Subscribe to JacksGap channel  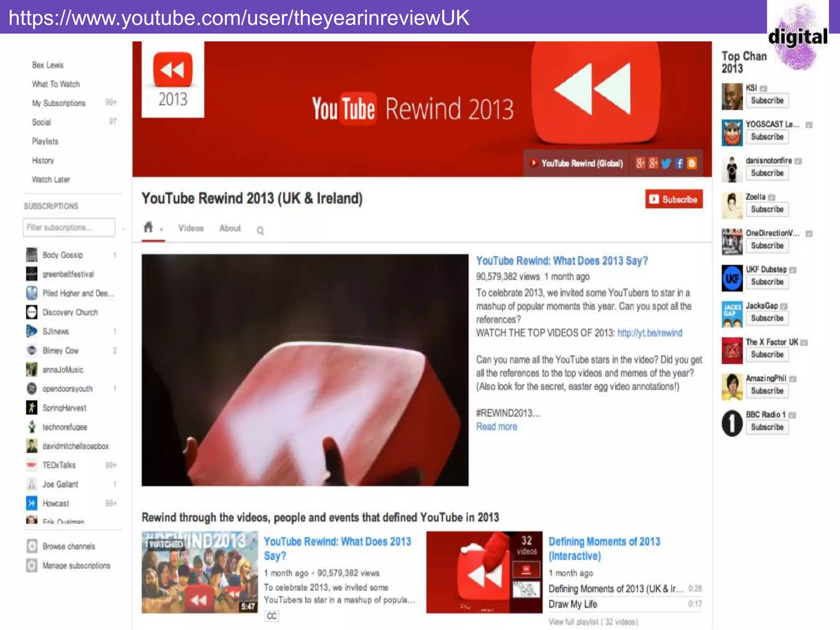tap(767, 318)
